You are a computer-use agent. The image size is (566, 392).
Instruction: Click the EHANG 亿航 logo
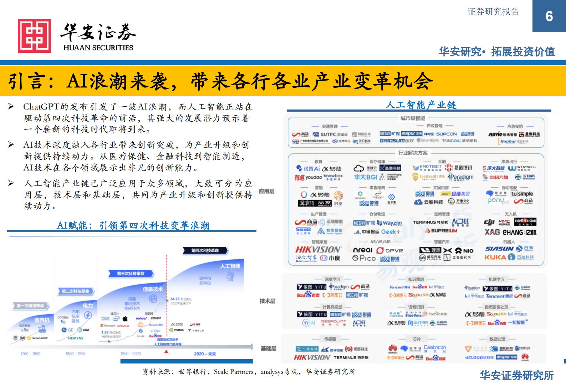pyautogui.click(x=519, y=232)
